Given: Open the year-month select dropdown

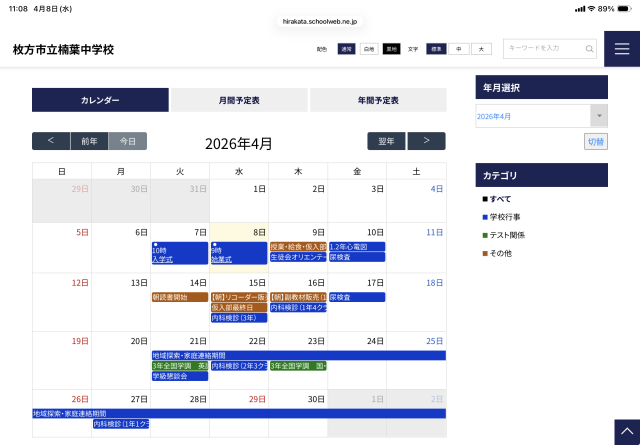Looking at the screenshot, I should (x=541, y=116).
